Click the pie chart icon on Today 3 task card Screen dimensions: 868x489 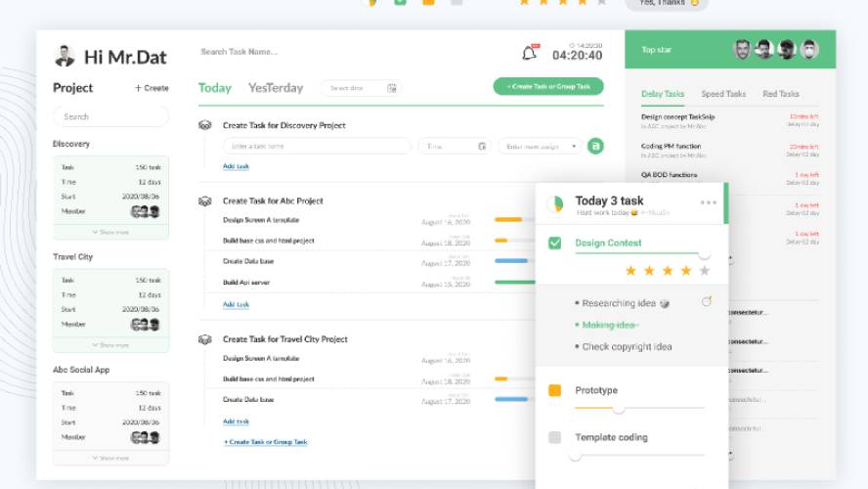pos(555,203)
